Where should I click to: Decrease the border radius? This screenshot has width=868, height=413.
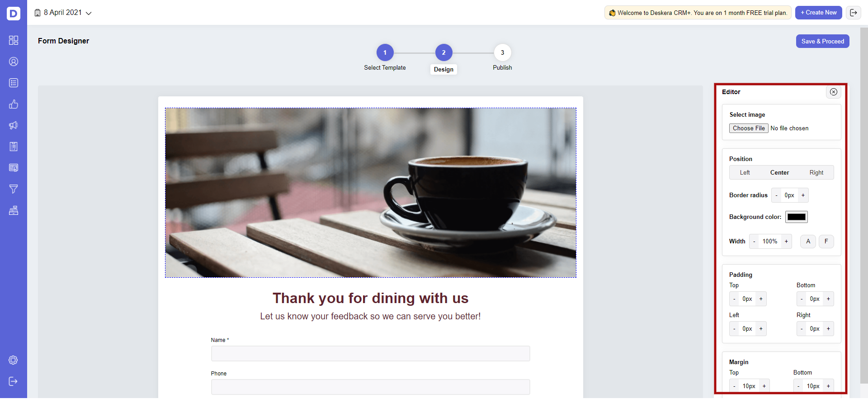tap(777, 195)
